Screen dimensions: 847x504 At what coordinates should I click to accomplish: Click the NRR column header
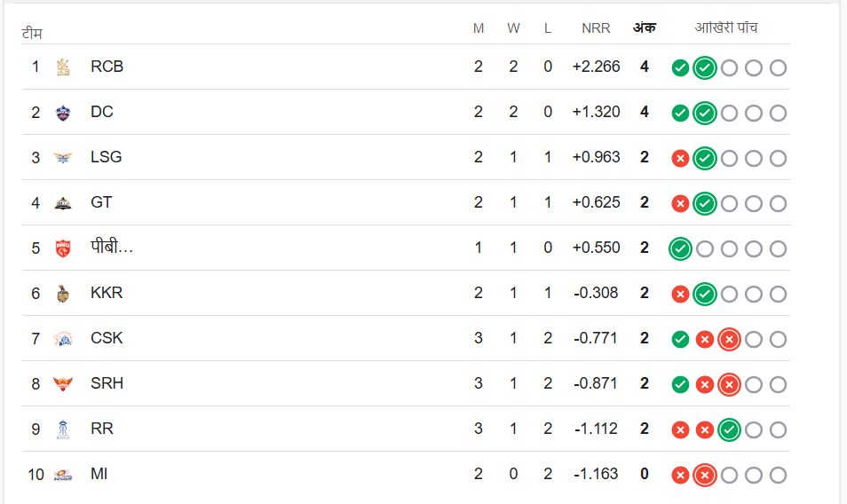(596, 28)
